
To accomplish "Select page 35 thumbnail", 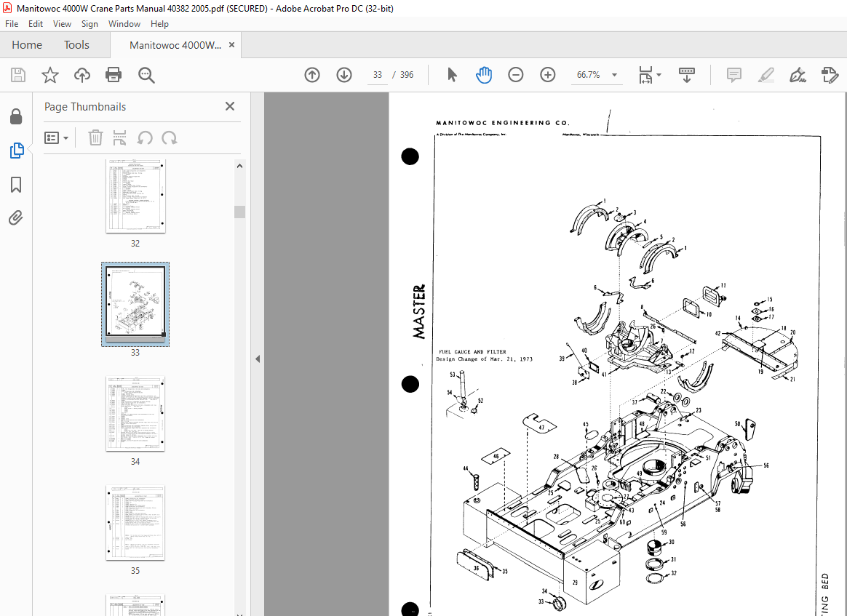I will [x=135, y=523].
